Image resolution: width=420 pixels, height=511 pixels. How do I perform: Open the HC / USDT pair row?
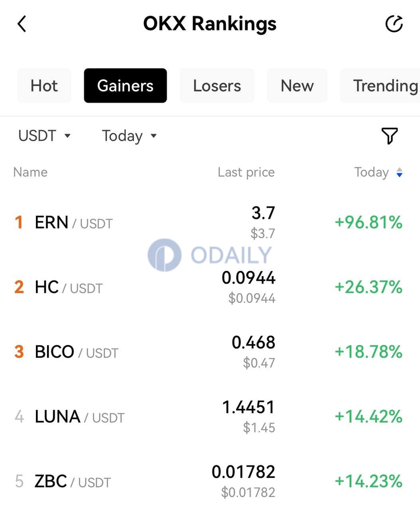coord(210,287)
